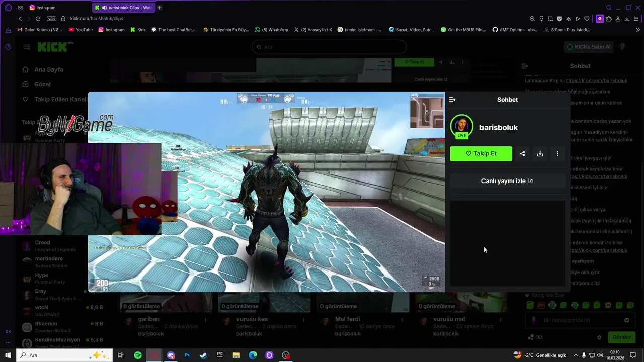Open the Windows Start menu
This screenshot has height=362, width=644.
8,355
